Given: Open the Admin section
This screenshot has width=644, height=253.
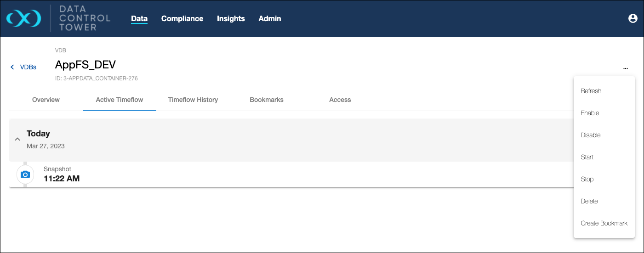Looking at the screenshot, I should click(x=269, y=18).
